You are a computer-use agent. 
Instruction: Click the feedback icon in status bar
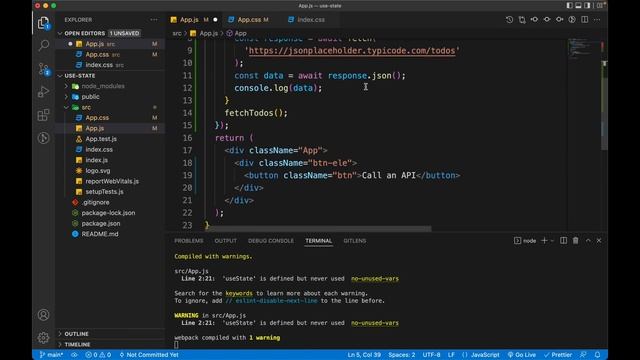(x=584, y=355)
